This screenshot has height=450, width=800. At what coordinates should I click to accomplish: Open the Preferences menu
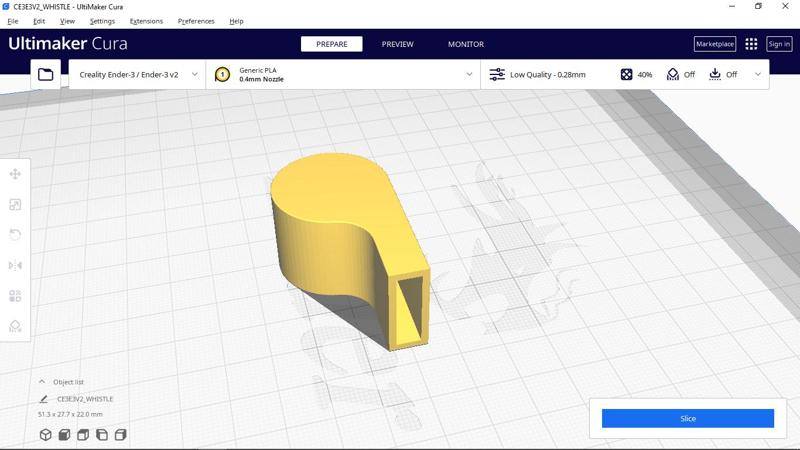tap(196, 21)
